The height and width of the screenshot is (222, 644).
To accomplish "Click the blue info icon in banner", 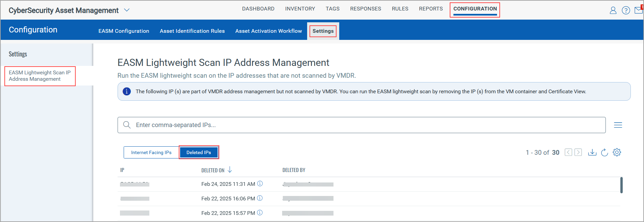I will (127, 91).
